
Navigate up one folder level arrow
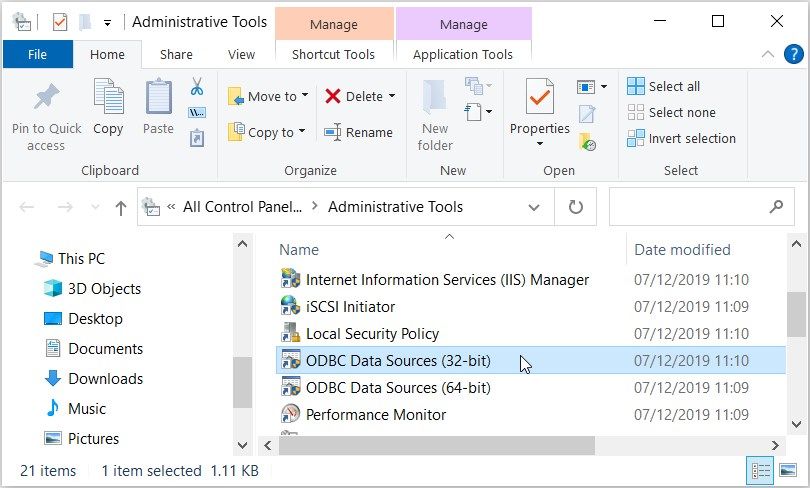(x=121, y=208)
